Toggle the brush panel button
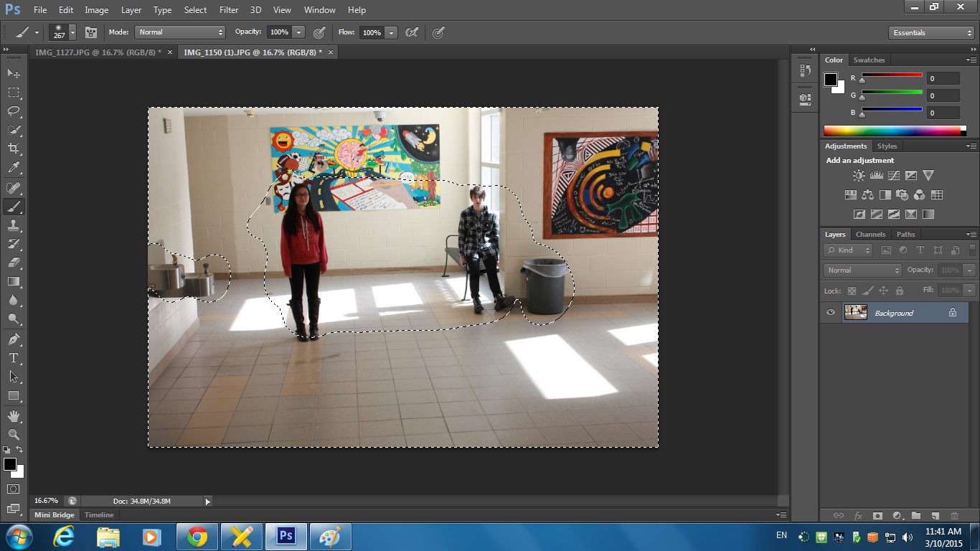Screen dimensions: 980x551 point(91,32)
